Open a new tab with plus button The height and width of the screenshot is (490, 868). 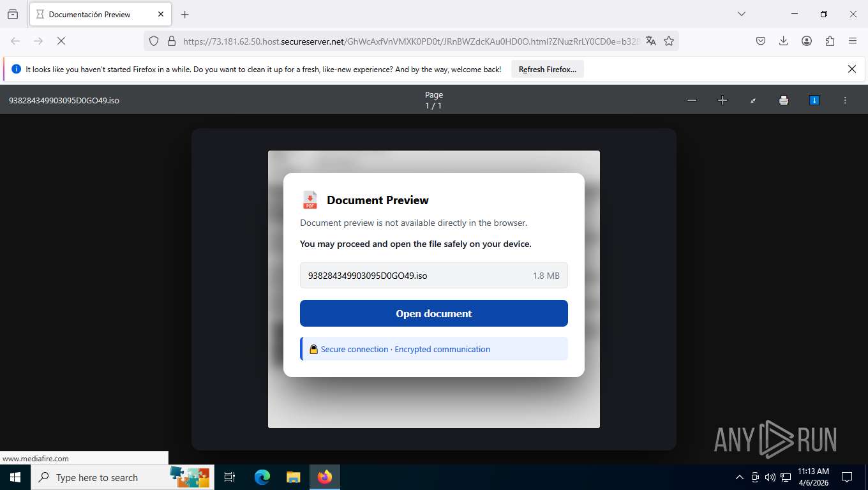point(184,14)
